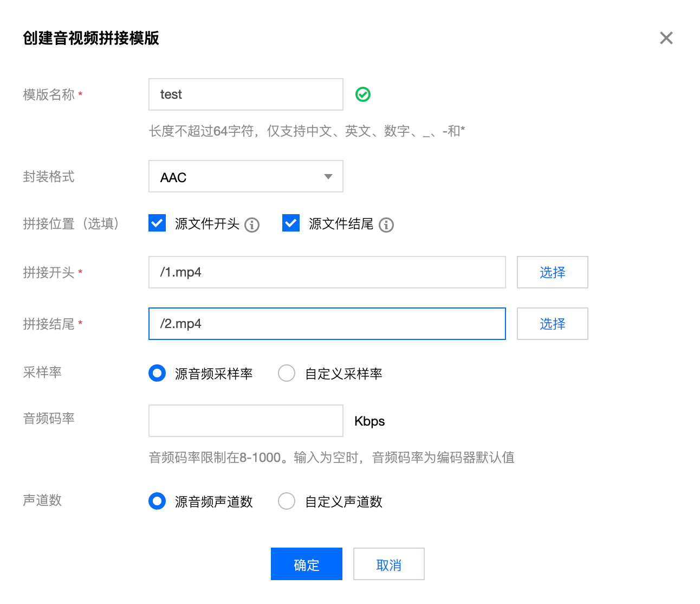The width and height of the screenshot is (700, 604).
Task: Click info icon beside 源文件结尾
Action: (x=386, y=224)
